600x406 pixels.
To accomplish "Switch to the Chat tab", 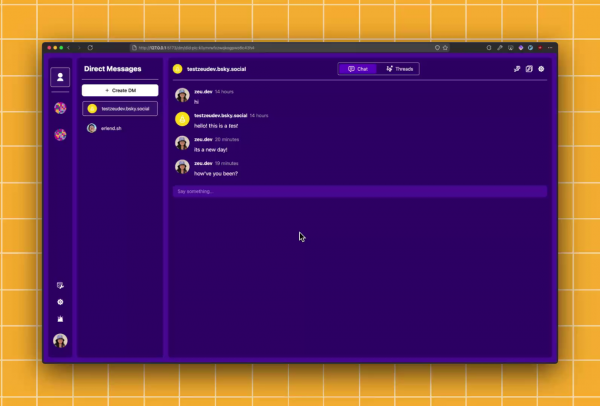I will (x=358, y=69).
